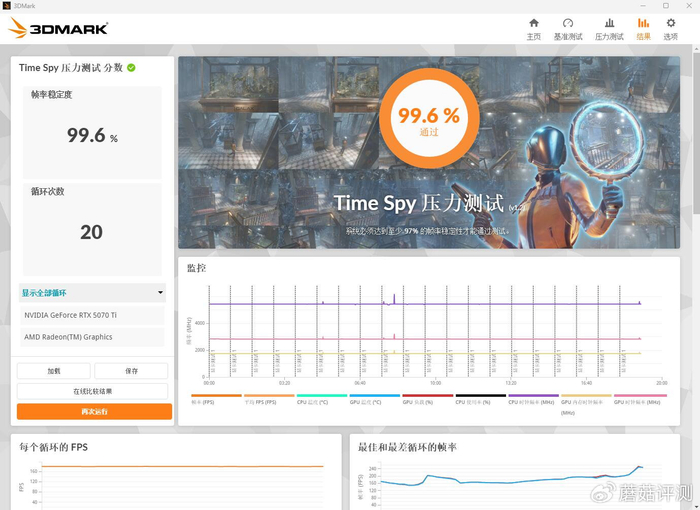Toggle the GPU 负载 (%) red legend
Viewport: 700px width, 510px height.
(x=427, y=399)
